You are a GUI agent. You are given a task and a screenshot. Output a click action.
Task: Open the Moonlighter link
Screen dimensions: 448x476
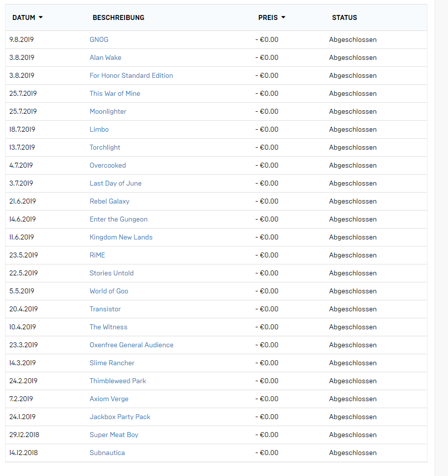[x=108, y=111]
